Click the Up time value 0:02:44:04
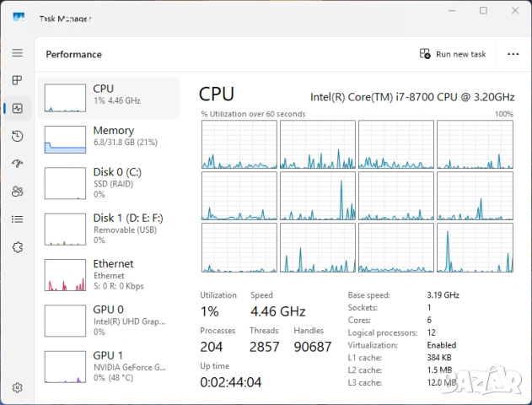The height and width of the screenshot is (405, 532). point(231,382)
